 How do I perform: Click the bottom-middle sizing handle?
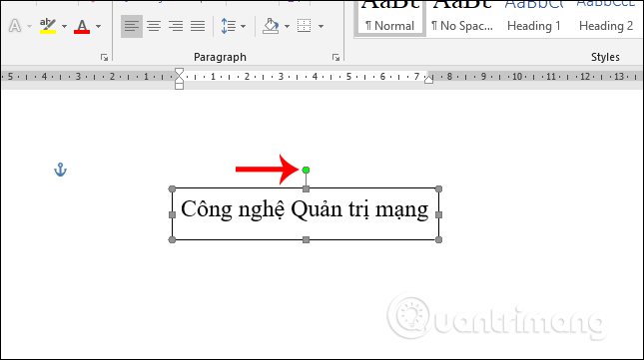click(306, 240)
